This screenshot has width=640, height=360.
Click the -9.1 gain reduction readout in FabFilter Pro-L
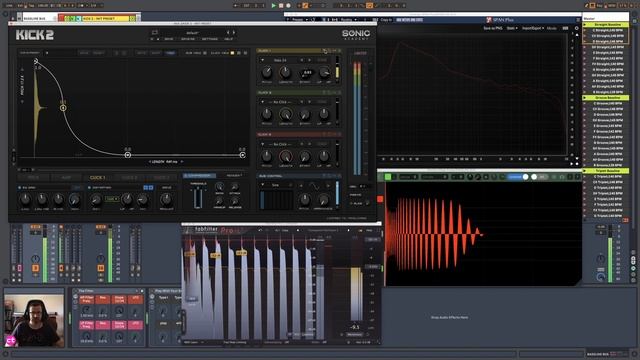(x=355, y=327)
